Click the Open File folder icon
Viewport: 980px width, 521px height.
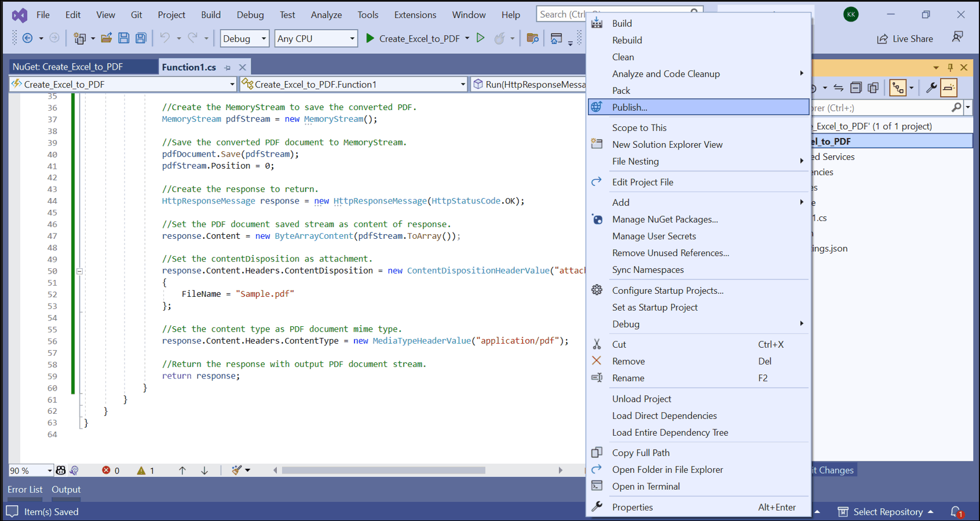[106, 38]
